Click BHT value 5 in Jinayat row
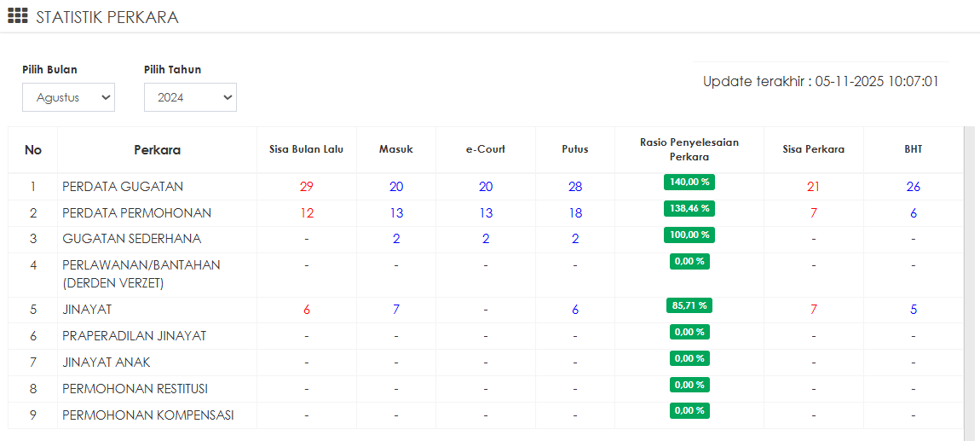Screen dimensions: 980x441 [913, 310]
